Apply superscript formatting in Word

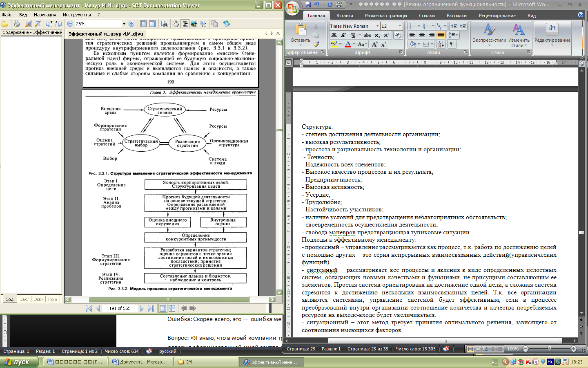[386, 35]
